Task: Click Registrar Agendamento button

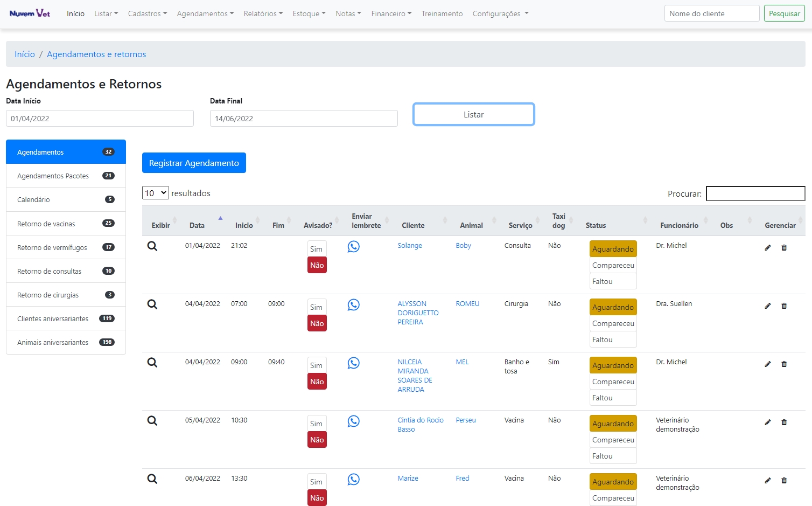Action: pyautogui.click(x=194, y=163)
